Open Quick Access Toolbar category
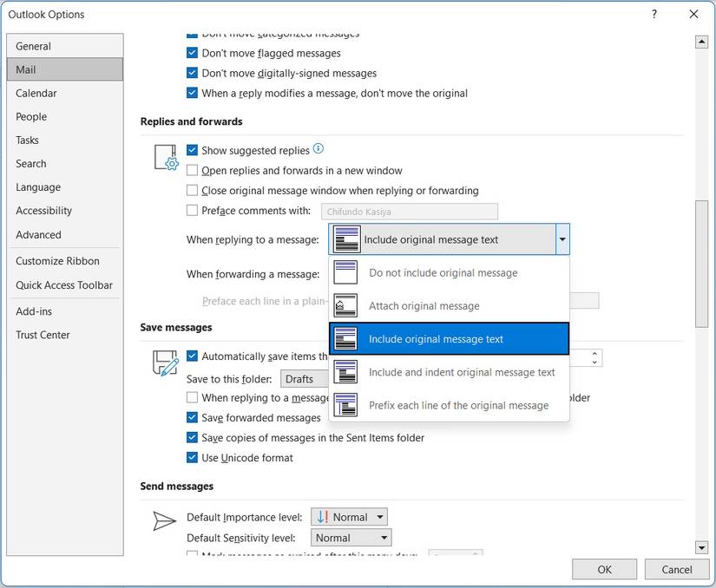716x588 pixels. tap(65, 285)
